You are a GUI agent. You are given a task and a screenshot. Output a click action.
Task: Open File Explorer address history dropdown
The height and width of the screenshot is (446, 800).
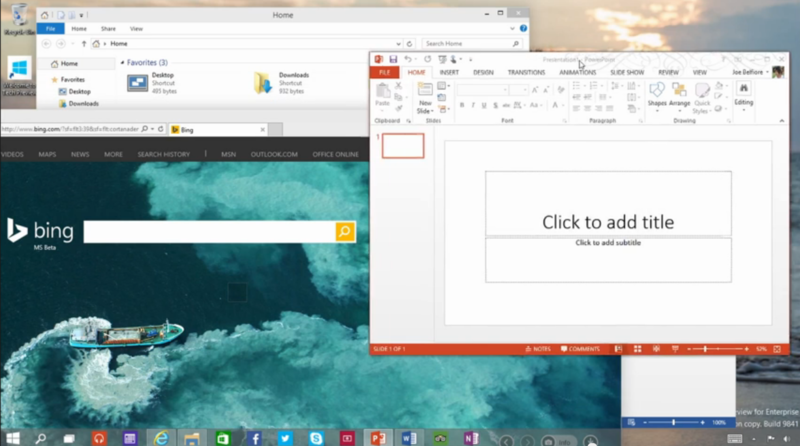[x=398, y=44]
